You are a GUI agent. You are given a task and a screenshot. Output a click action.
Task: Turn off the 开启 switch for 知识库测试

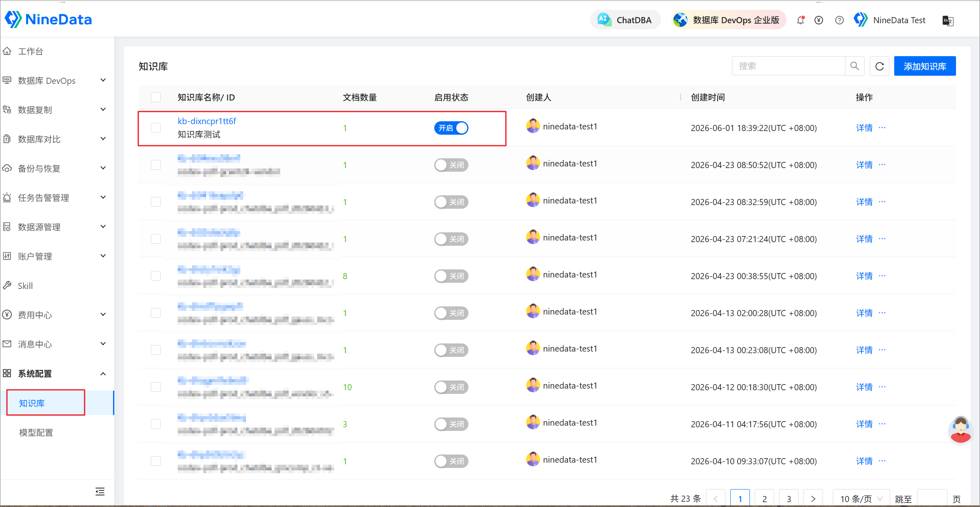click(451, 128)
